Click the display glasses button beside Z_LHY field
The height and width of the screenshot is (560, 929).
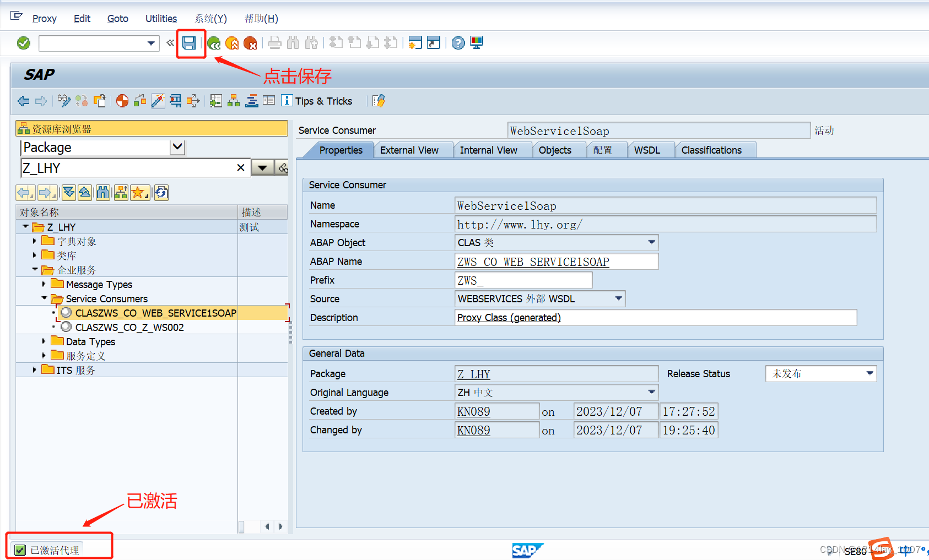pos(283,168)
